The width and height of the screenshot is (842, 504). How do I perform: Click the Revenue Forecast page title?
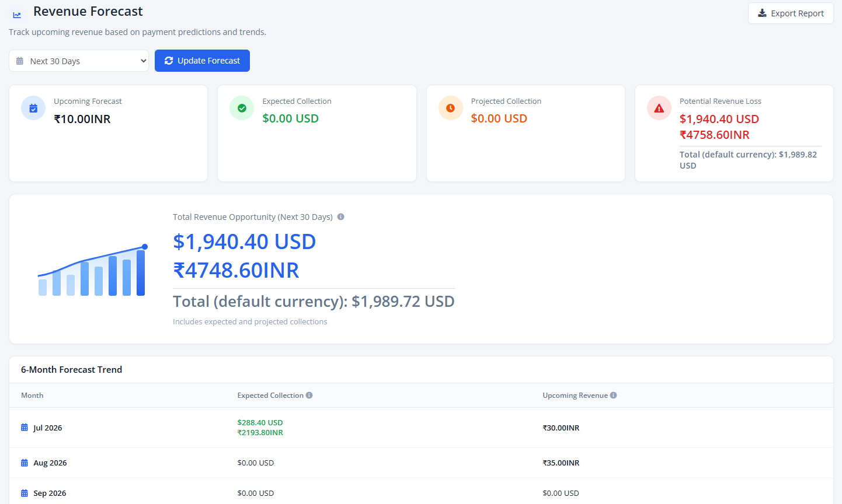(x=88, y=11)
